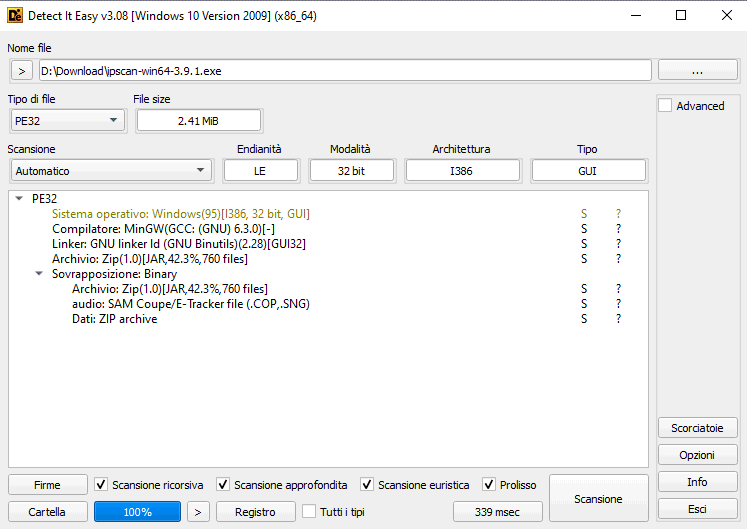Image resolution: width=747 pixels, height=529 pixels.
Task: Open Firme signatures button
Action: point(48,485)
